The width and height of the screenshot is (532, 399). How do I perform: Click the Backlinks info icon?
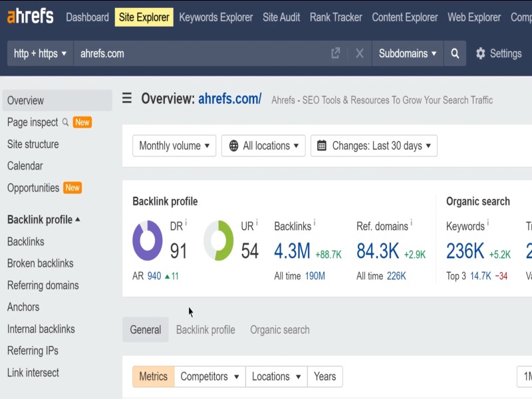(x=315, y=223)
